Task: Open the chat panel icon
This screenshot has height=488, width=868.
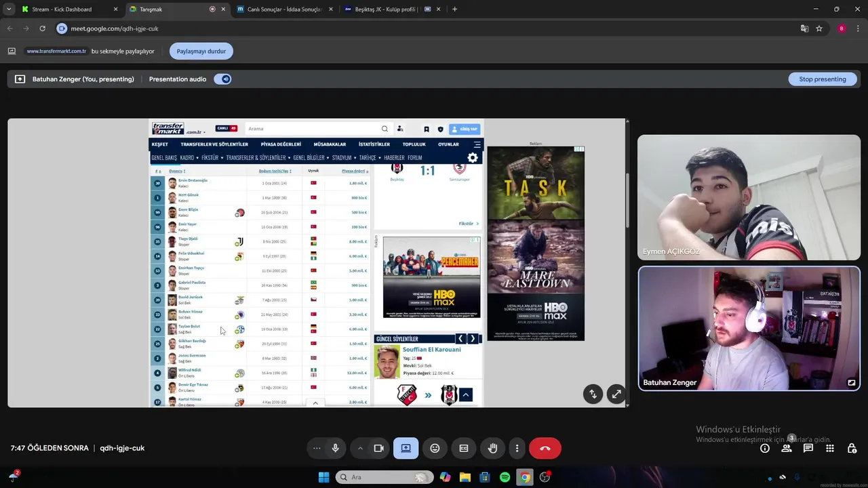Action: 808,448
